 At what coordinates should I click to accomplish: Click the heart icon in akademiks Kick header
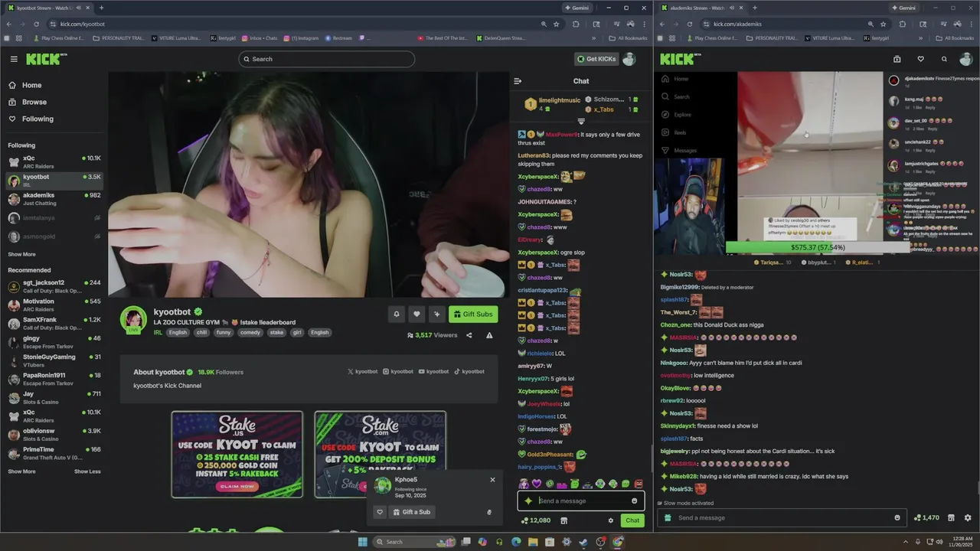pyautogui.click(x=920, y=59)
